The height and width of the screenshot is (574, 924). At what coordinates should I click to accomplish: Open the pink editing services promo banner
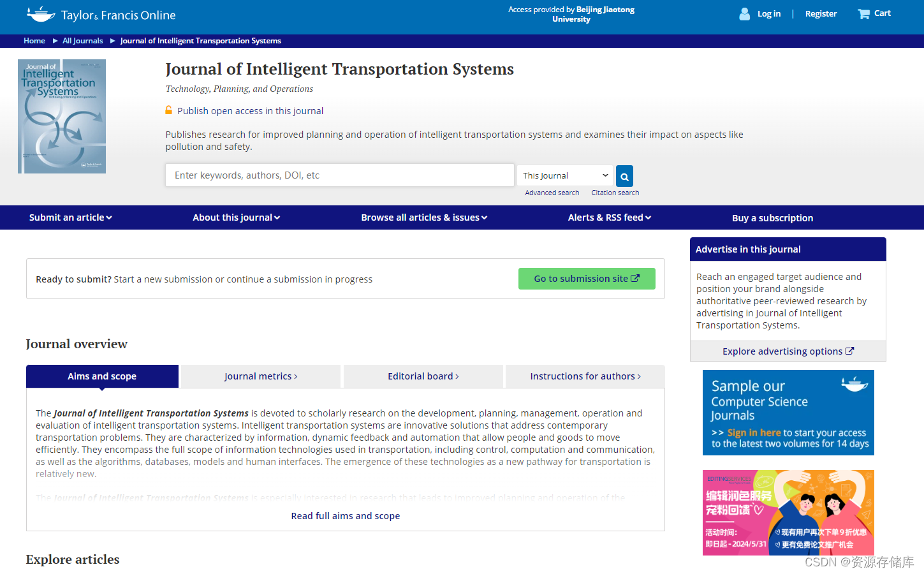(x=788, y=513)
